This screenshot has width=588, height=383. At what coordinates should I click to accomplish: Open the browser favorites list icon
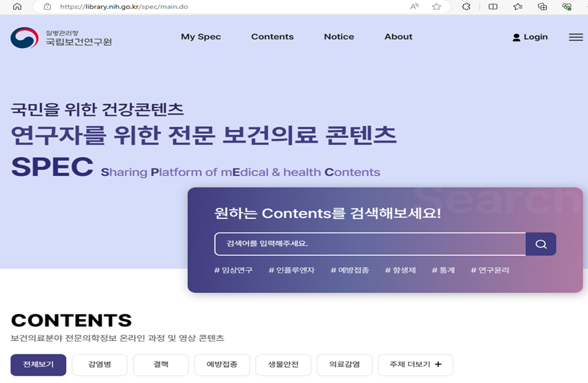pyautogui.click(x=518, y=7)
